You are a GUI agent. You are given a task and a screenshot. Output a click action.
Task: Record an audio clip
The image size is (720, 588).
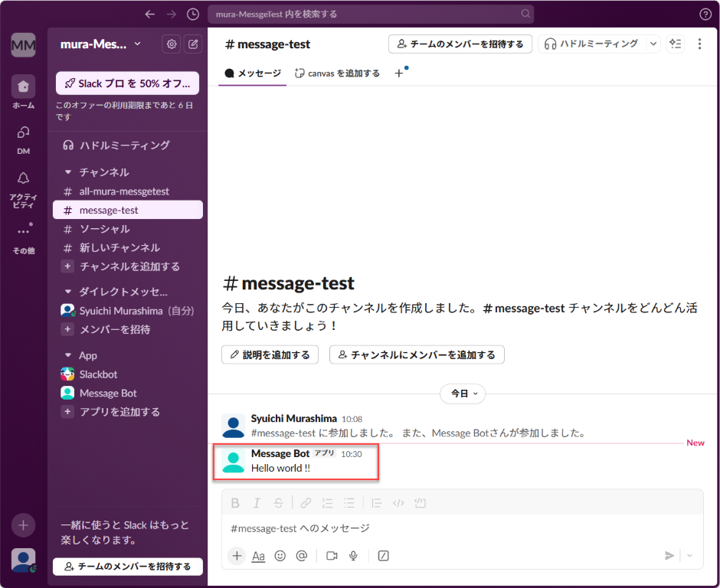353,556
